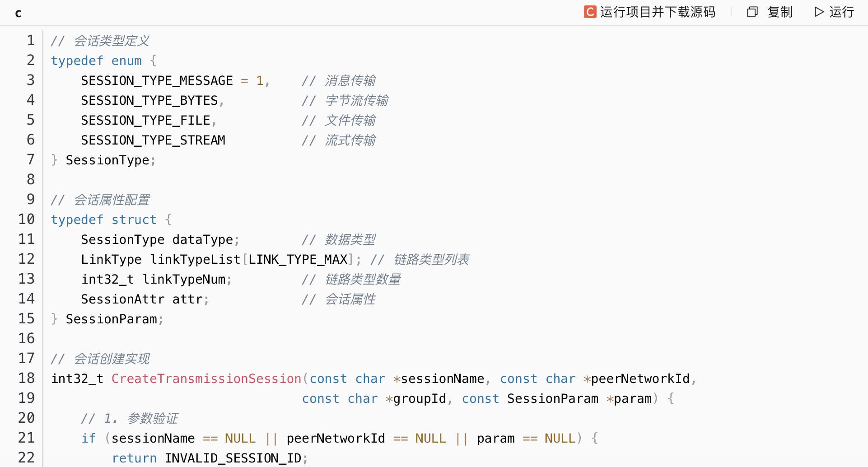
Task: Click the run triangle play icon
Action: 819,12
